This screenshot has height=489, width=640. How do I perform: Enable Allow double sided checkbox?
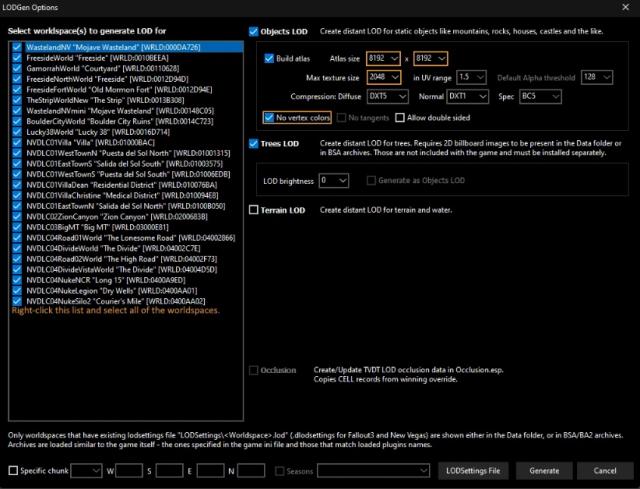[x=400, y=118]
